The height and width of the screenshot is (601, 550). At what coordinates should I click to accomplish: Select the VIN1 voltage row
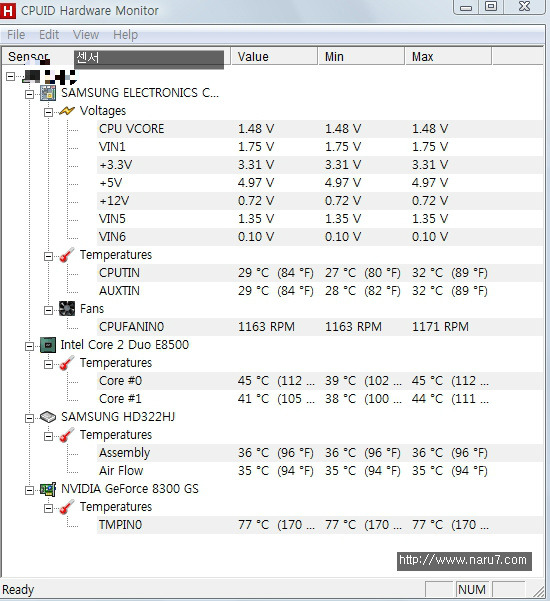[320, 147]
